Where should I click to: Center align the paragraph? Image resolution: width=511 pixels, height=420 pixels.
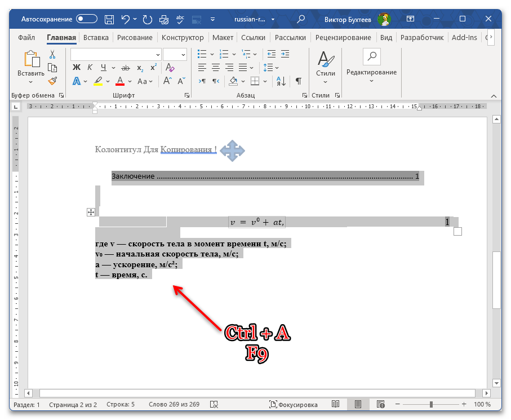point(216,68)
